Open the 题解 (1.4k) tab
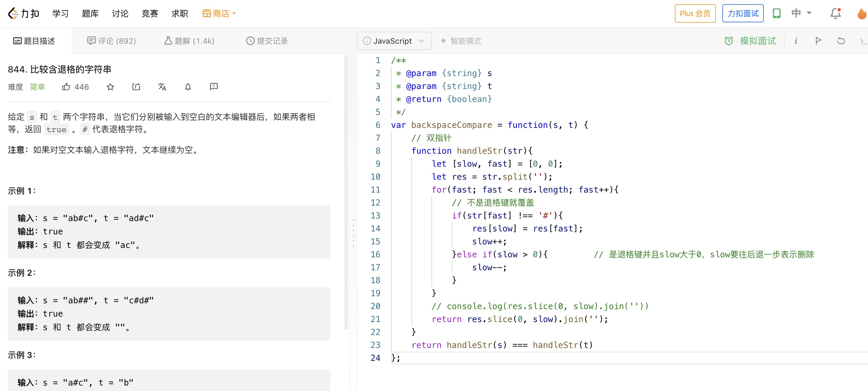The image size is (868, 391). pos(189,41)
